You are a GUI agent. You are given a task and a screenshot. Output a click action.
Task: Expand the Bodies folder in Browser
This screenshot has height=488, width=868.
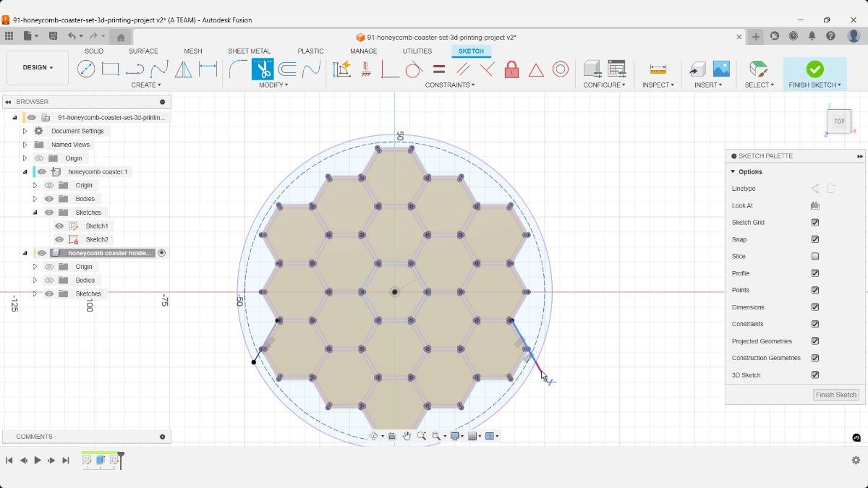click(x=34, y=198)
